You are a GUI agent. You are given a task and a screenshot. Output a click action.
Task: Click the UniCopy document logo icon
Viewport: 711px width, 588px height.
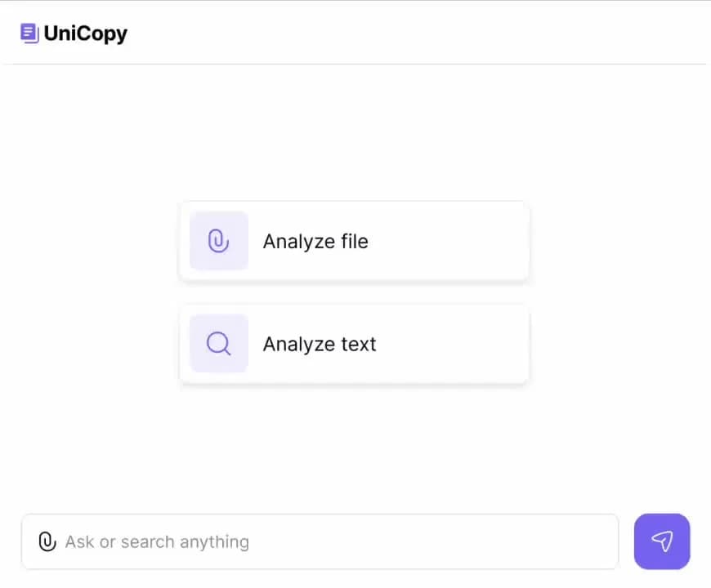pos(30,33)
